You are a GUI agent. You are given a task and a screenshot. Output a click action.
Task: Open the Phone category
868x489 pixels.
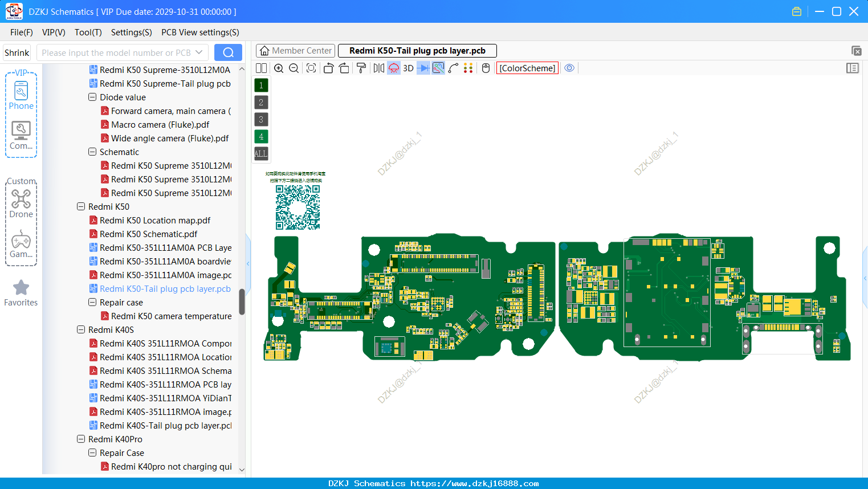21,96
